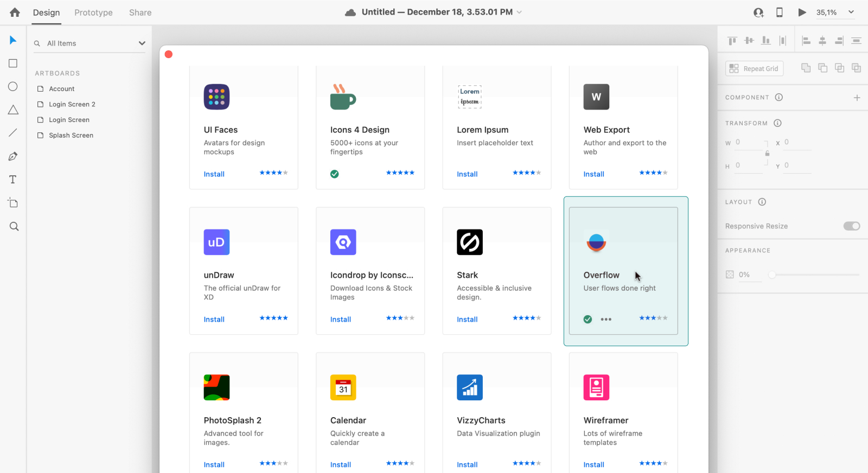The image size is (868, 473).
Task: Click the desktop preview play button
Action: click(802, 12)
